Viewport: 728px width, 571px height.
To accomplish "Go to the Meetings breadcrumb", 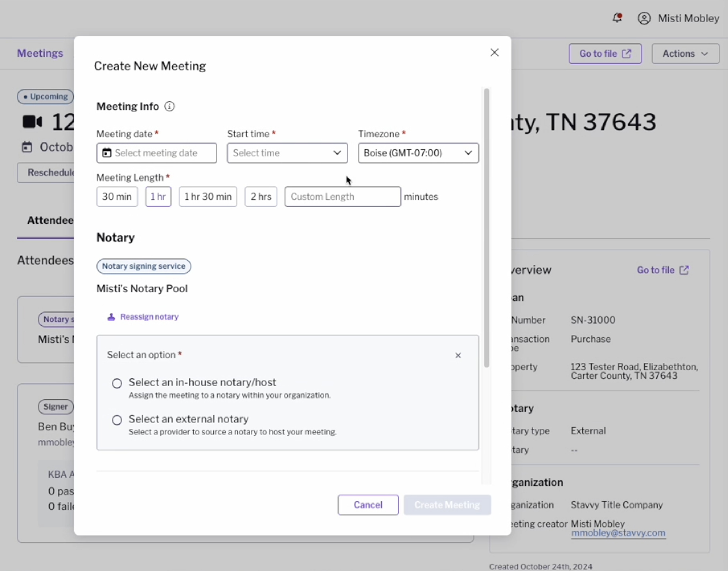I will point(40,53).
